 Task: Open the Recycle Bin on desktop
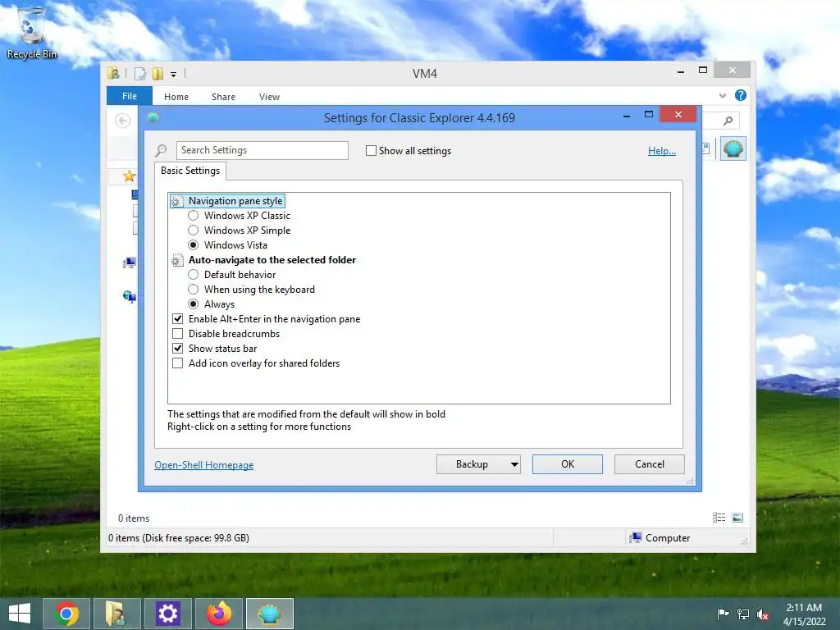click(x=31, y=32)
